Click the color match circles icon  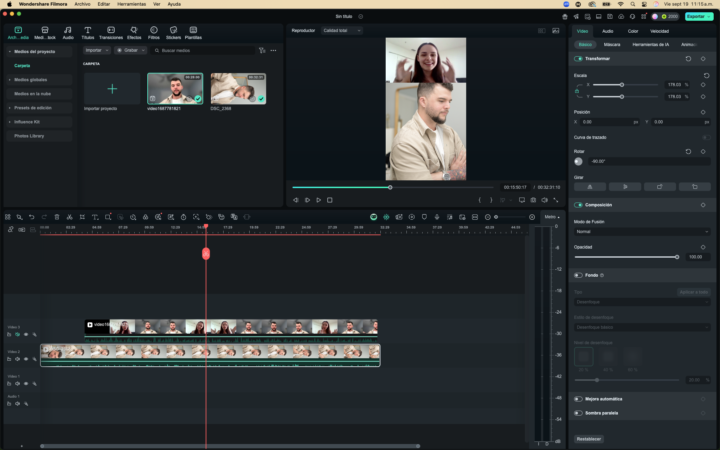(145, 217)
